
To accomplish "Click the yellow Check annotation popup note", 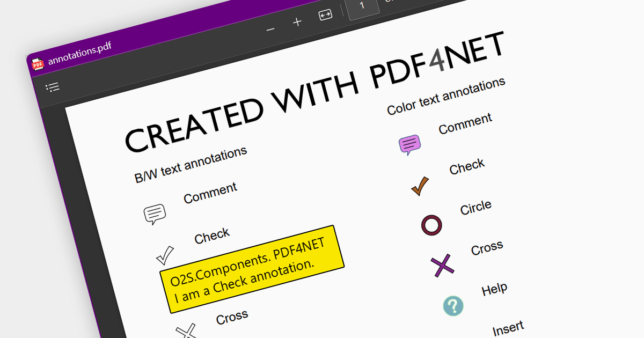I will pyautogui.click(x=252, y=269).
